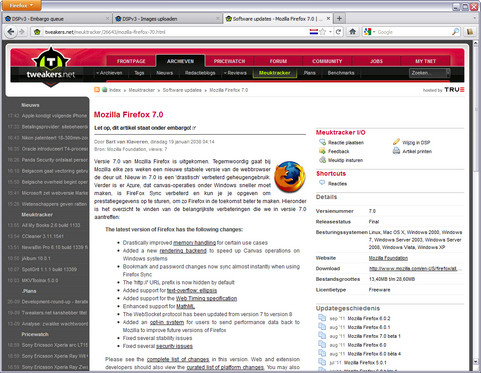
Task: Click the globe icon next to Index
Action: [x=104, y=90]
